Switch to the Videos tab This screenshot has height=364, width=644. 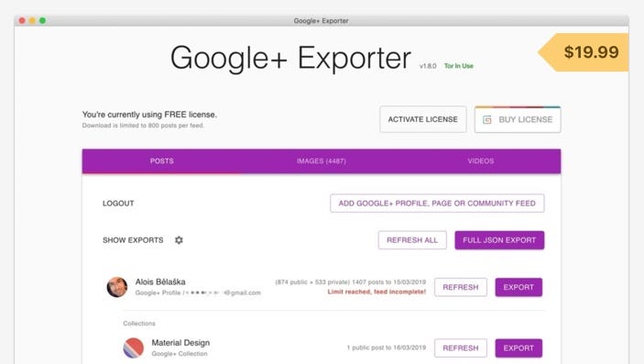(x=481, y=160)
